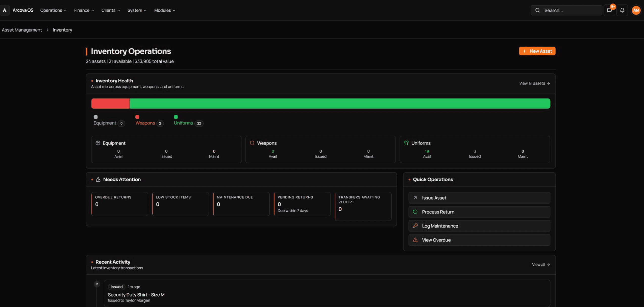Screen dimensions: 644x307
Task: Click the plus icon on New Asset
Action: point(524,51)
